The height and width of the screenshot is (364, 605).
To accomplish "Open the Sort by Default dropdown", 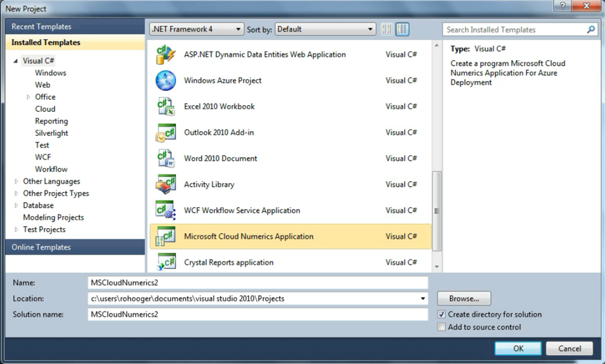I will tap(326, 29).
